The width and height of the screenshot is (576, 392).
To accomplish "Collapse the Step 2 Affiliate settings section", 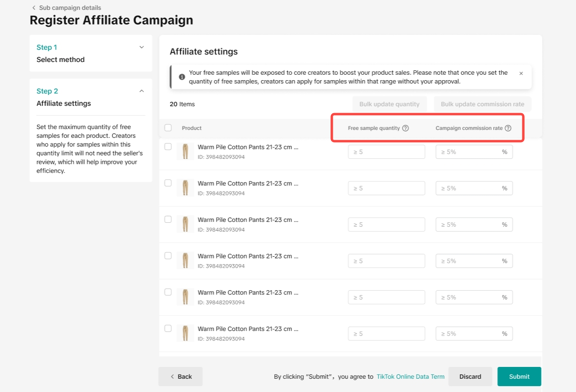I will point(142,91).
